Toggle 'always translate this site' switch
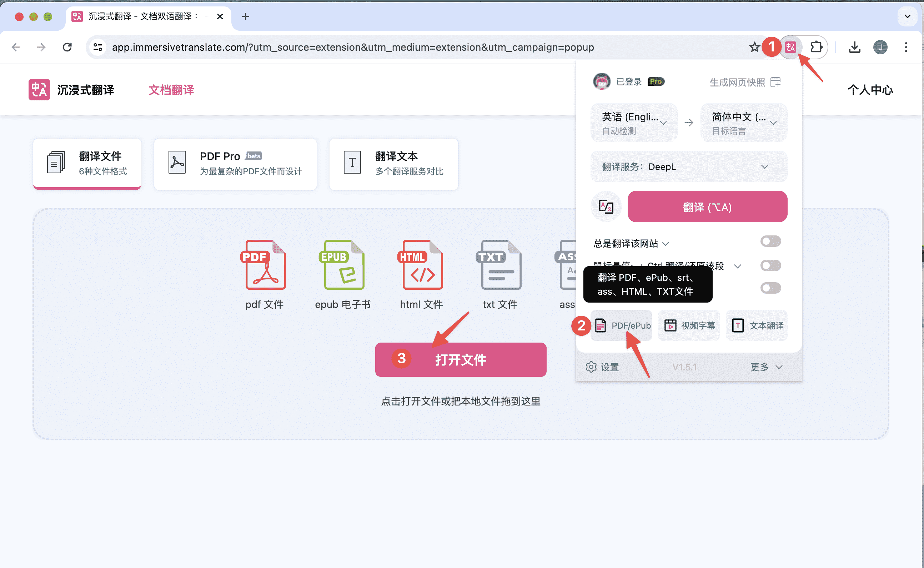924x568 pixels. click(770, 241)
